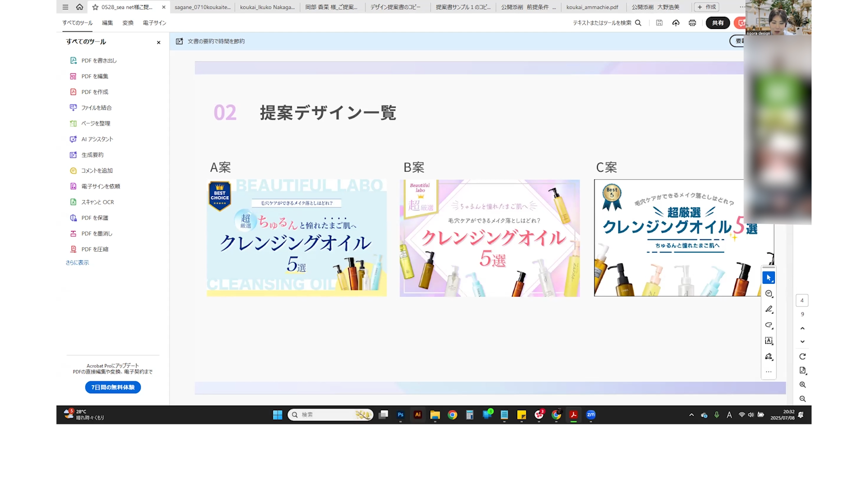Go to next page with down chevron
Image resolution: width=868 pixels, height=488 pixels.
(802, 342)
